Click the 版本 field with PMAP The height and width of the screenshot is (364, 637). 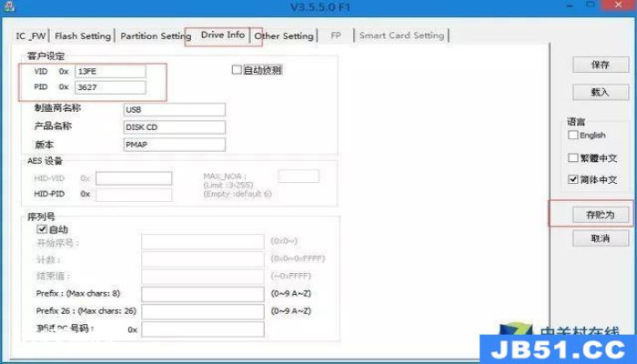(175, 145)
